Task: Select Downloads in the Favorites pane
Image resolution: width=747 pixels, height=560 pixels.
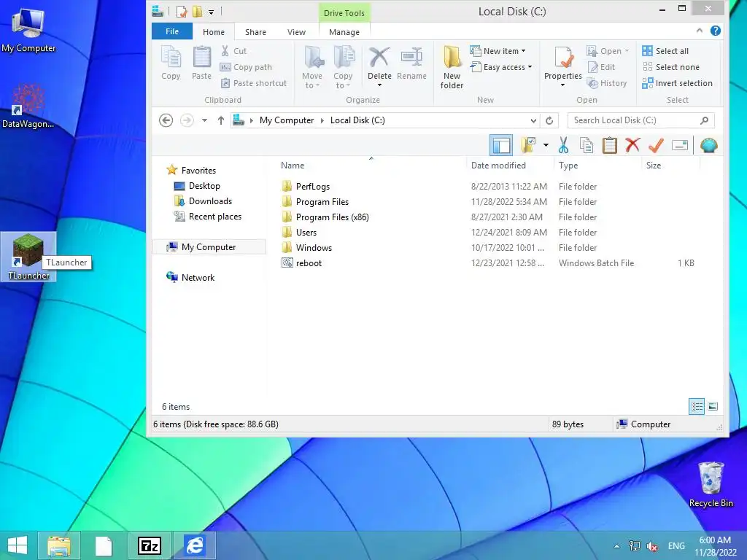Action: click(x=204, y=201)
